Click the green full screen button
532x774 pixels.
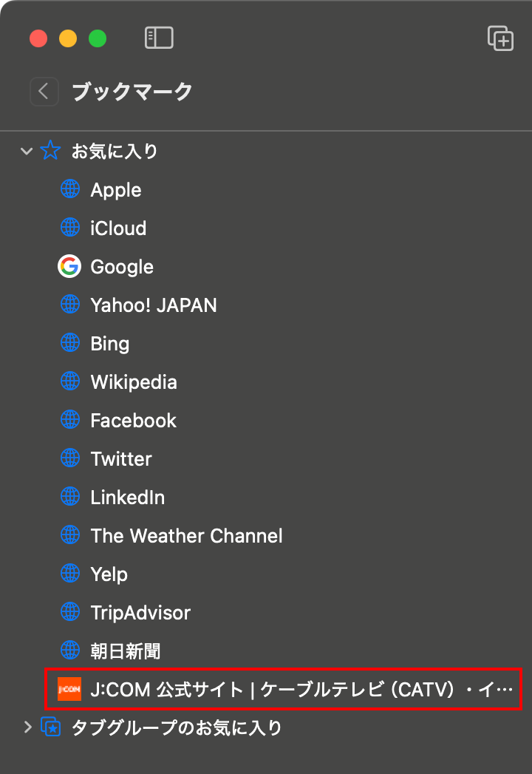coord(98,38)
